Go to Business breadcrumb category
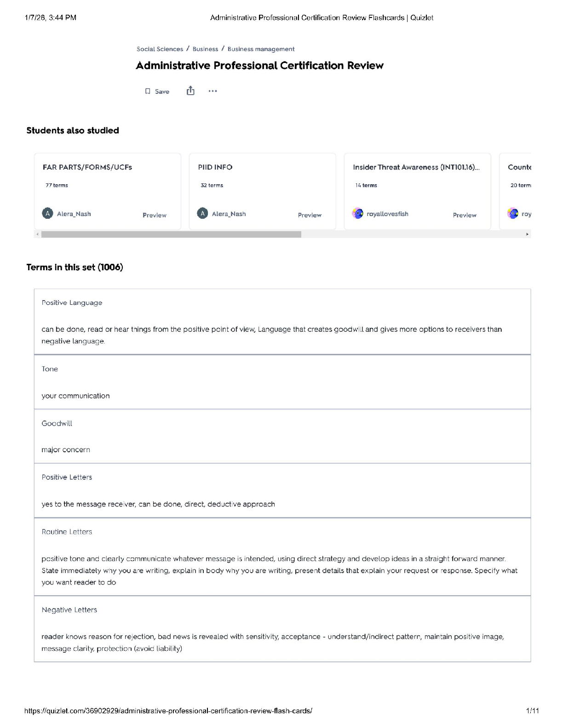Viewport: 563px width, 728px height. (x=205, y=49)
